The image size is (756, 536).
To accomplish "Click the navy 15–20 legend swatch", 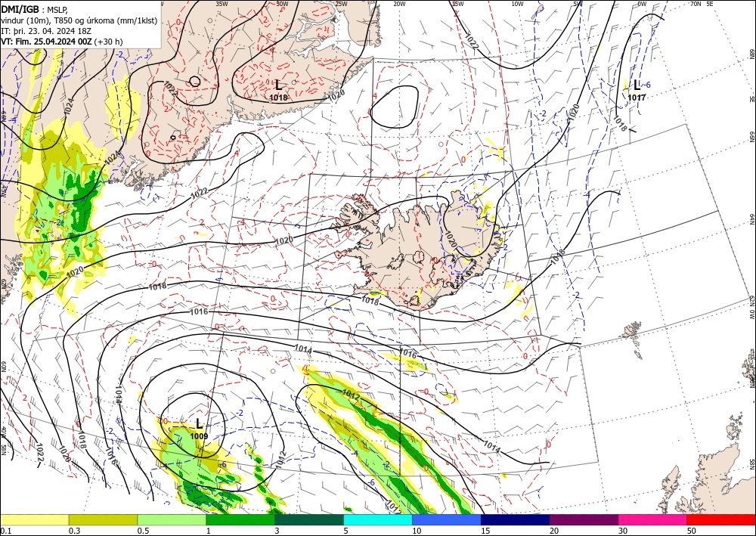I will click(x=516, y=519).
